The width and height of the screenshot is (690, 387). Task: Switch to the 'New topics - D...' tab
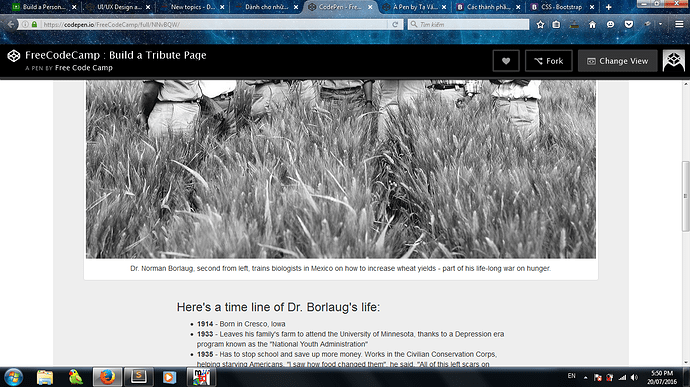192,7
